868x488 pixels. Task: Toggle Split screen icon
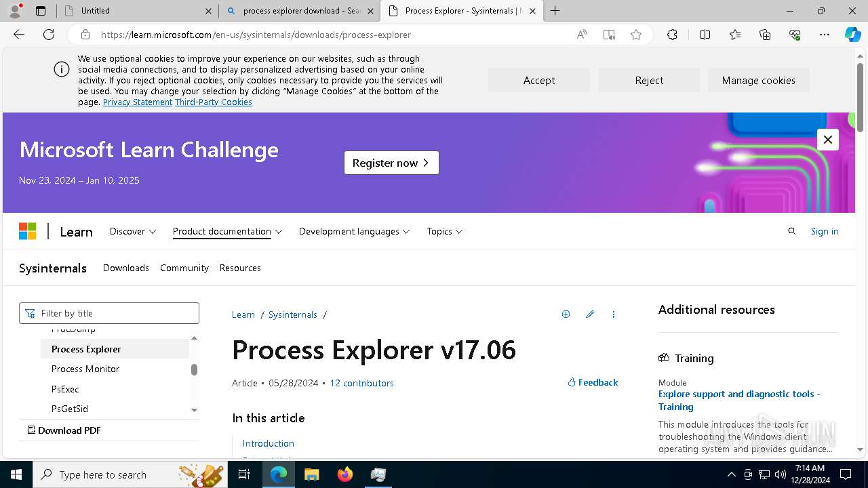(x=705, y=35)
